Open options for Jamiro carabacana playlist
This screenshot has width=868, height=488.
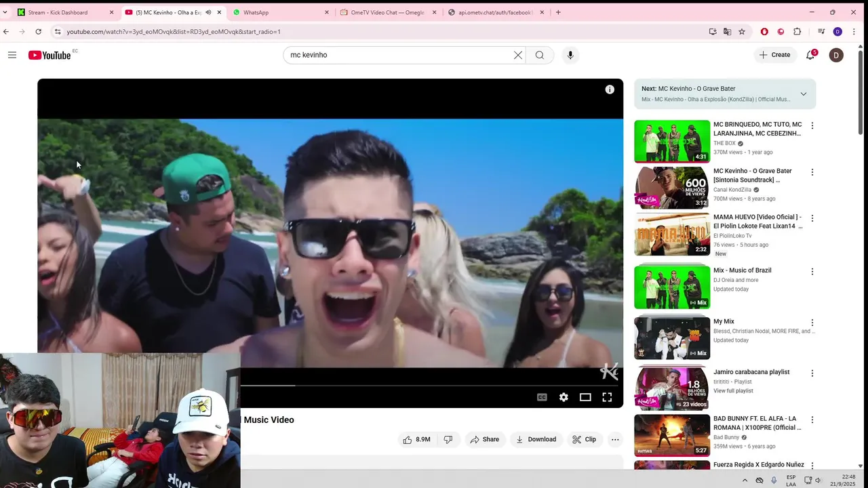pos(812,373)
